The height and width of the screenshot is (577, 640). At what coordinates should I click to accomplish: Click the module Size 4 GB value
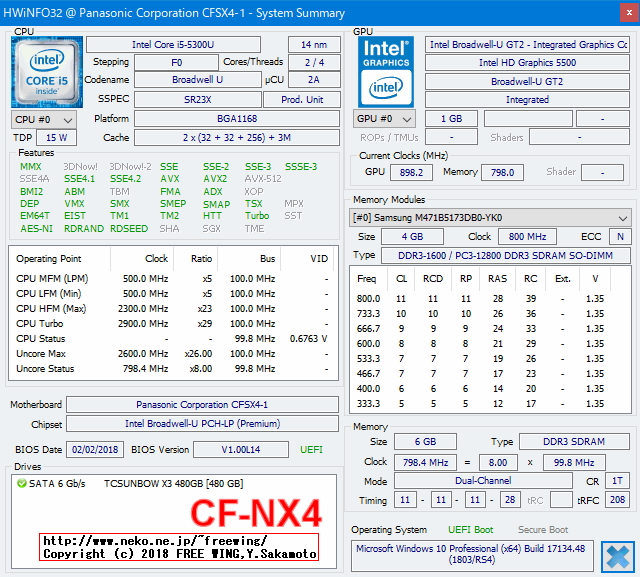tap(412, 236)
